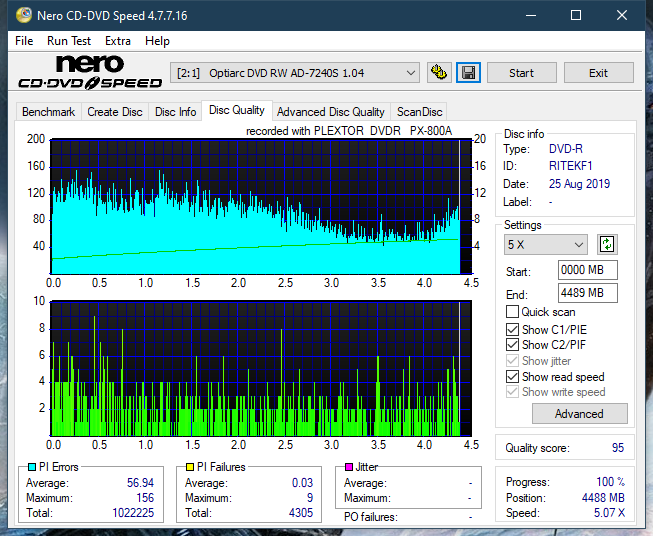
Task: Open the File menu
Action: coord(24,41)
